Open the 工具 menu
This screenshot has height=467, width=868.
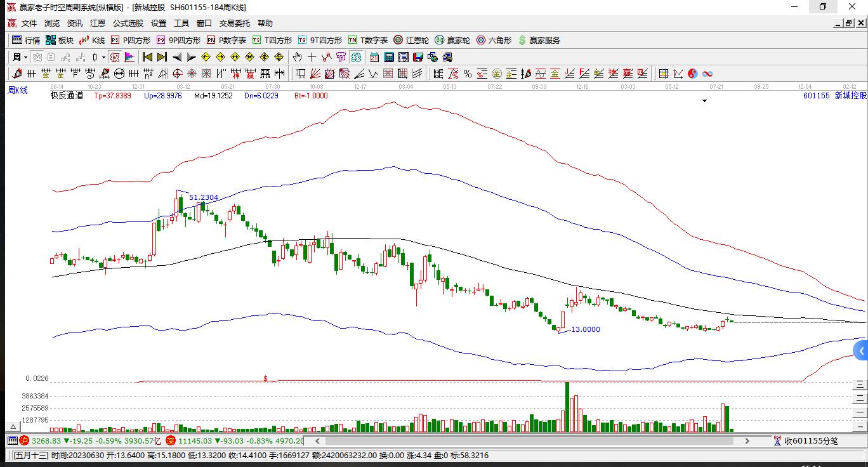[x=181, y=23]
